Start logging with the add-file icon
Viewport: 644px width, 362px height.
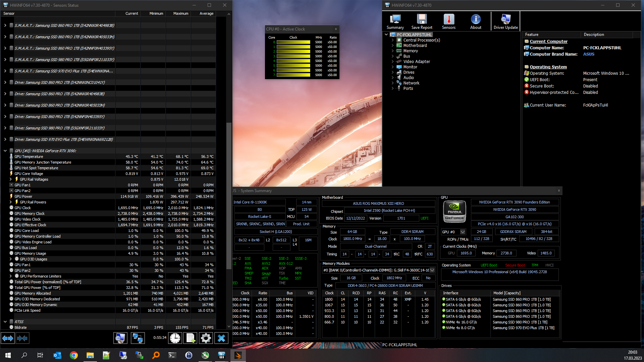click(x=190, y=338)
